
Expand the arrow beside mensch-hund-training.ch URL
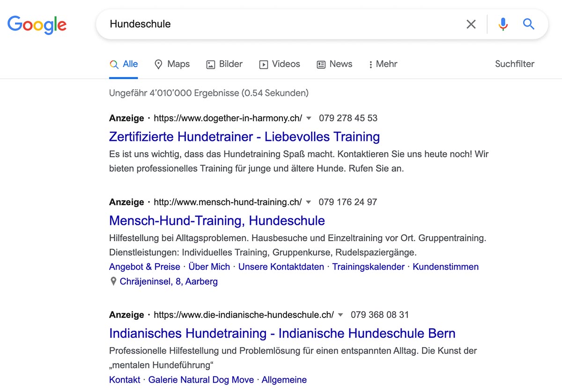309,202
